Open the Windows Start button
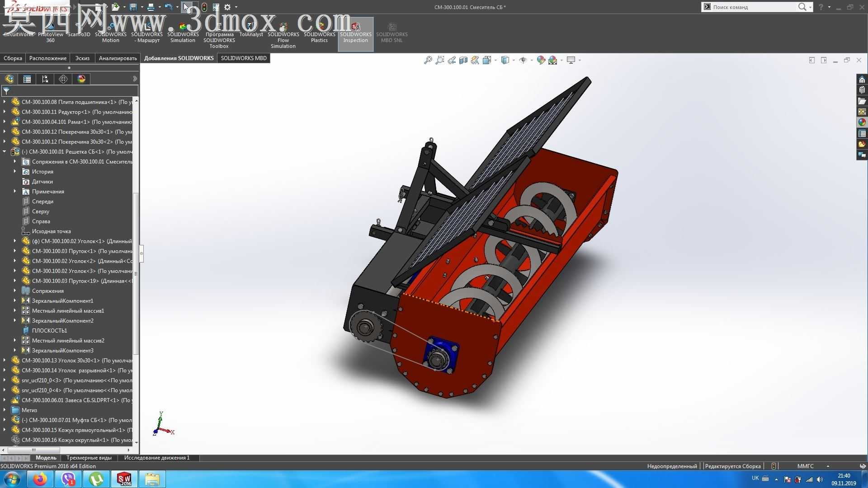 (x=12, y=479)
